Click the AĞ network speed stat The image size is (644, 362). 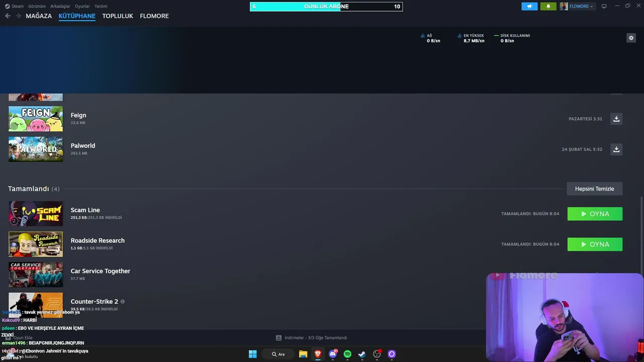(x=431, y=38)
